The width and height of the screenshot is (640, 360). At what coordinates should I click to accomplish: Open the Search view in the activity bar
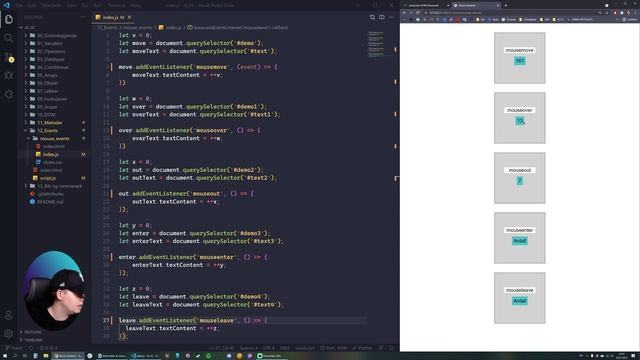(9, 38)
